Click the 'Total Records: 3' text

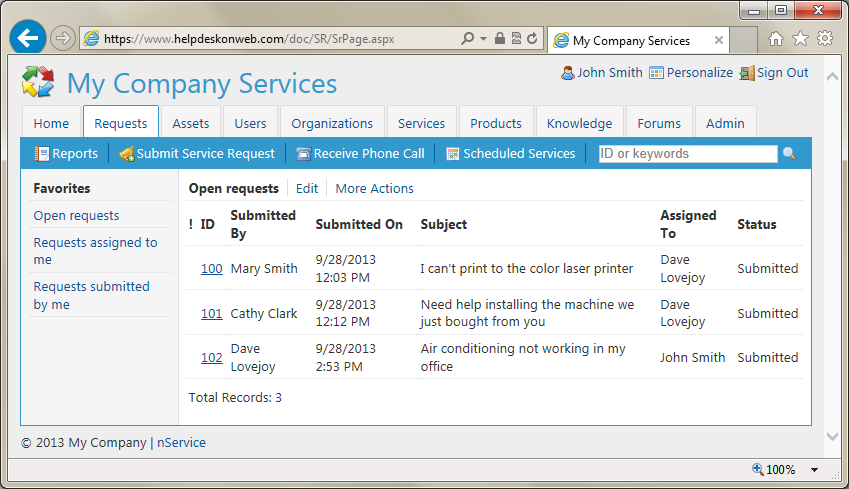pyautogui.click(x=235, y=397)
